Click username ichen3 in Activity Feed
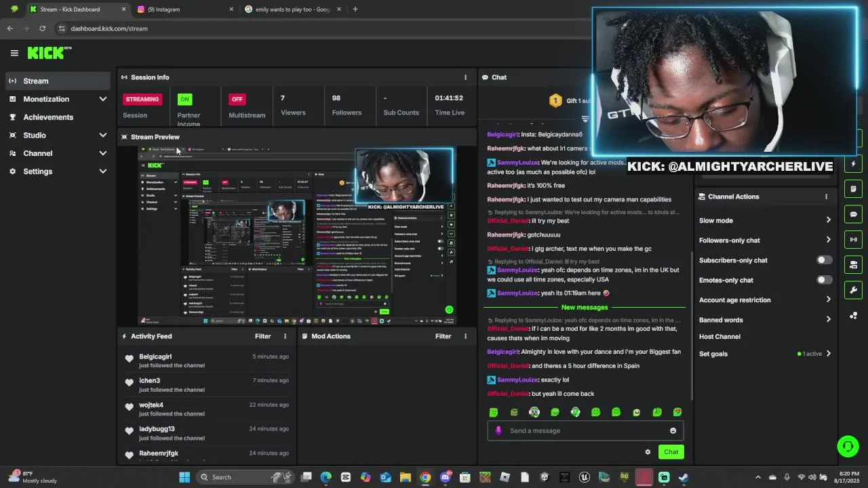 149,381
